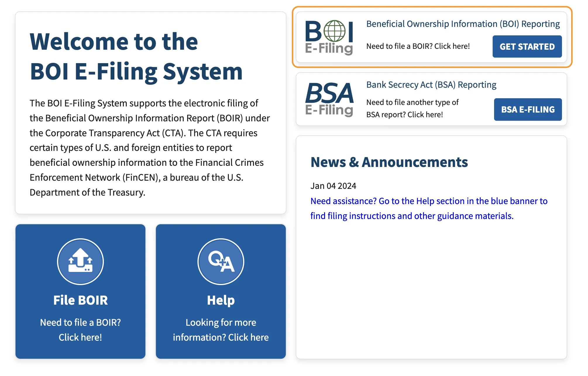Select the upload icon on the File BOIR tile
This screenshot has height=376, width=588.
pos(80,262)
